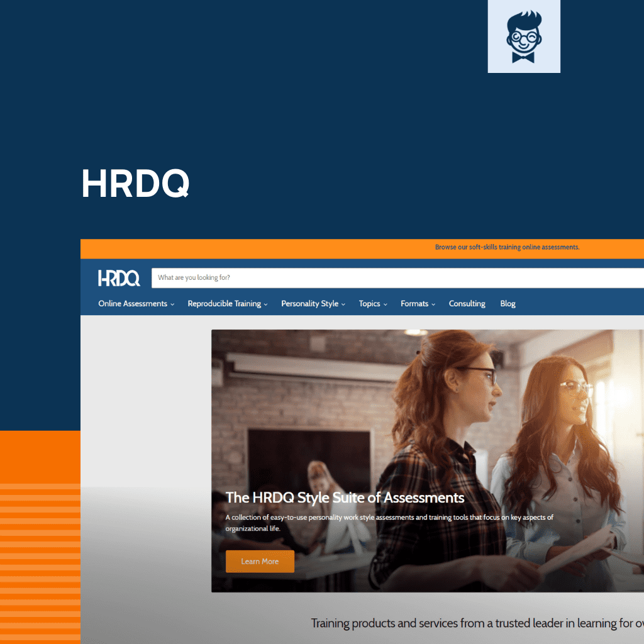644x644 pixels.
Task: Expand the Topics dropdown chevron
Action: click(385, 304)
